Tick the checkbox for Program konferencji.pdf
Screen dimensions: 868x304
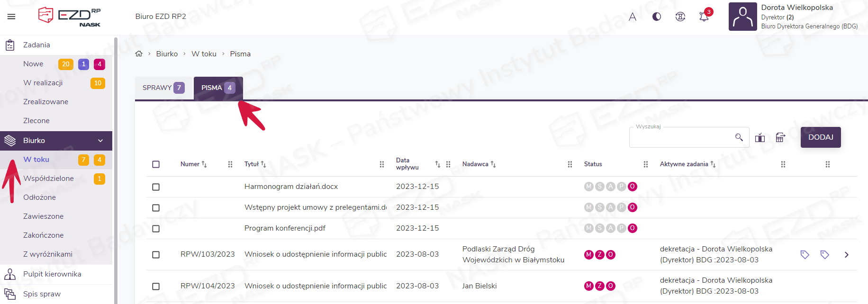156,229
